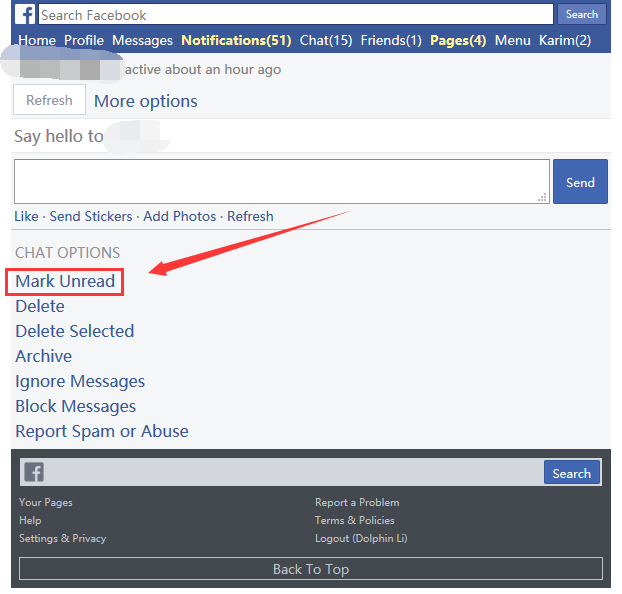Click Logout (Dolphin Li)

361,538
